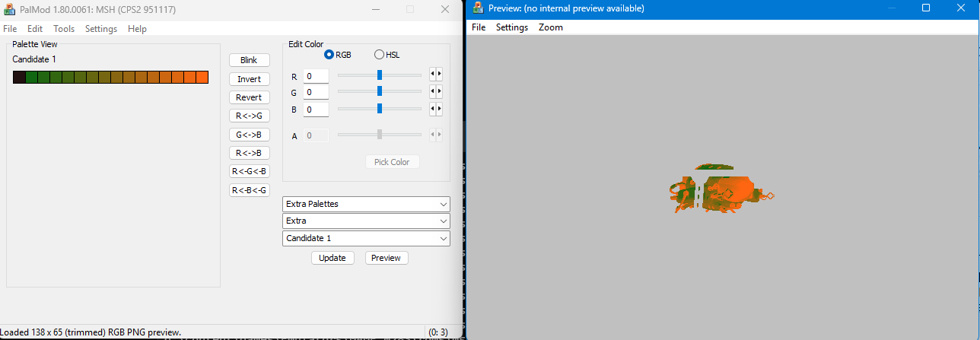Increase R value with right arrow stepper
The height and width of the screenshot is (340, 980).
click(x=439, y=75)
